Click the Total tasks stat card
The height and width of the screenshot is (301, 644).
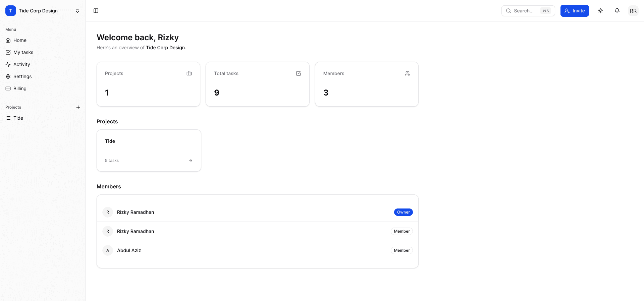(x=258, y=84)
